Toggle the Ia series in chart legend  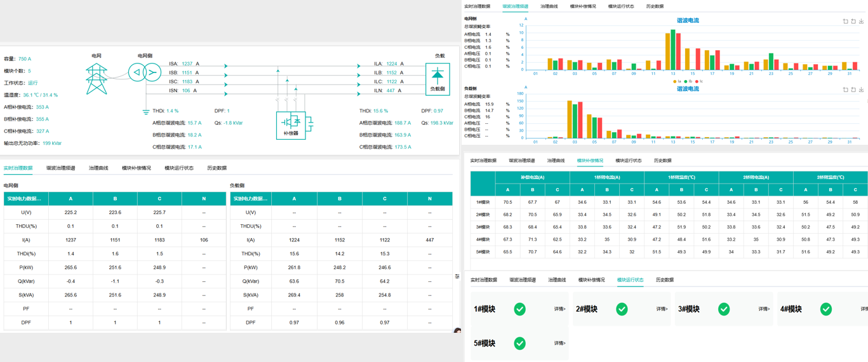pyautogui.click(x=678, y=81)
